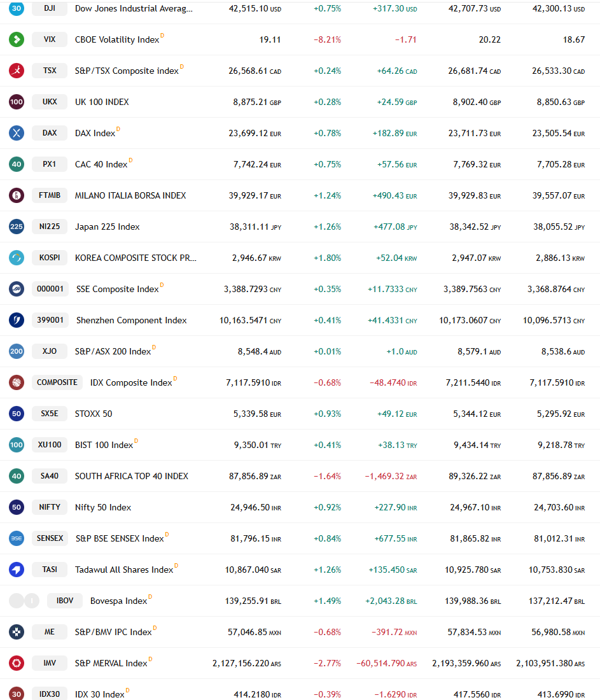Image resolution: width=600 pixels, height=700 pixels.
Task: Click the SA40 logo icon
Action: pos(17,476)
